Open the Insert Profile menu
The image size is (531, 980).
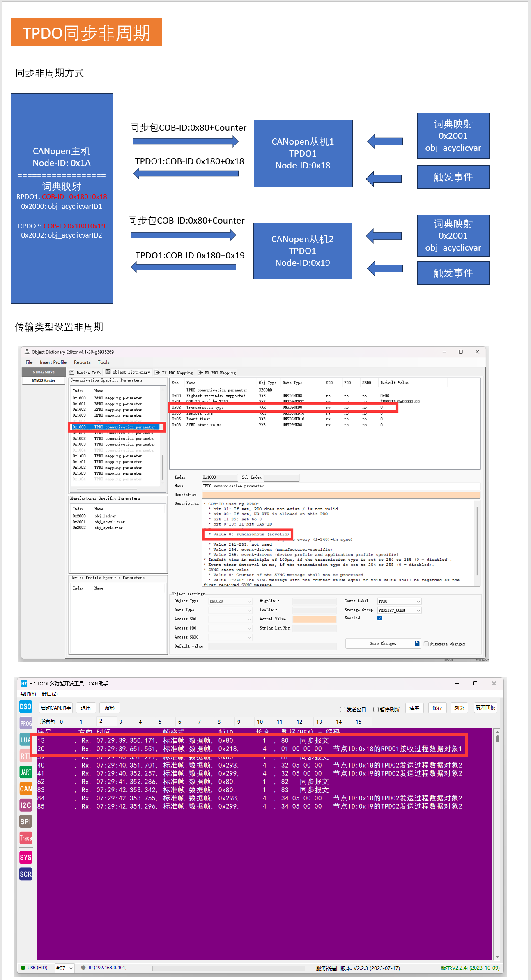click(53, 362)
